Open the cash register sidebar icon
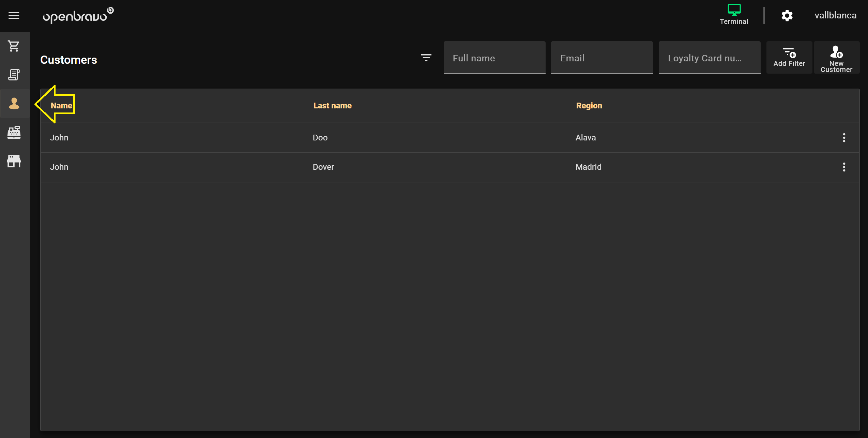The height and width of the screenshot is (438, 868). pos(14,132)
